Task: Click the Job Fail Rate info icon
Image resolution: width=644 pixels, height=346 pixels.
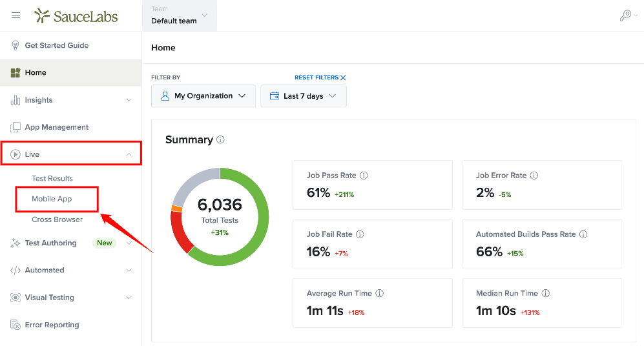Action: [360, 234]
